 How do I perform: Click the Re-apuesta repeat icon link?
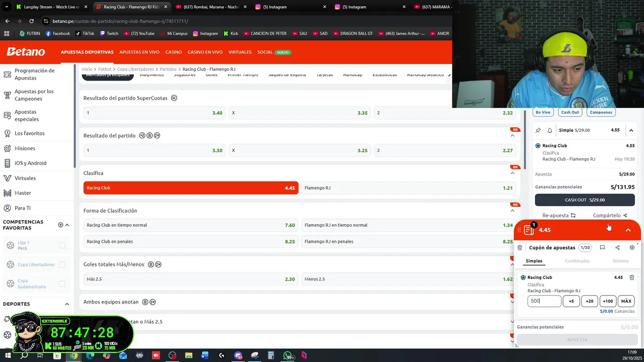click(x=558, y=215)
